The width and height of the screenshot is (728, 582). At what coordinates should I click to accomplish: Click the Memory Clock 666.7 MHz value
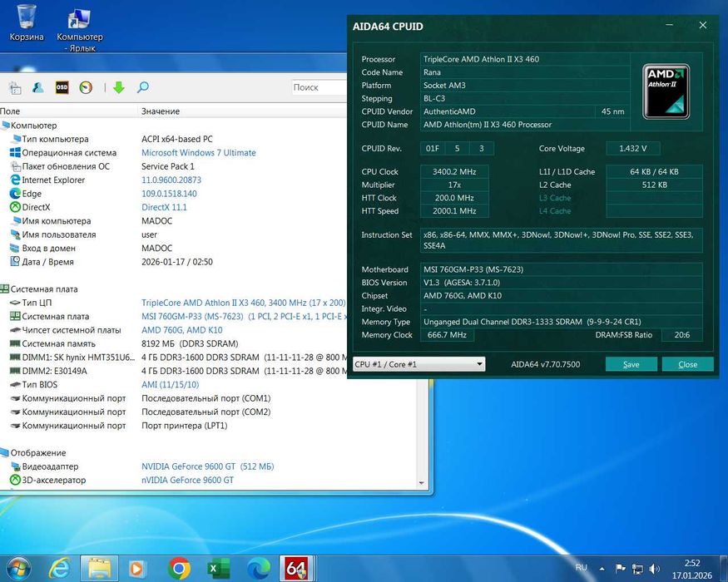447,335
